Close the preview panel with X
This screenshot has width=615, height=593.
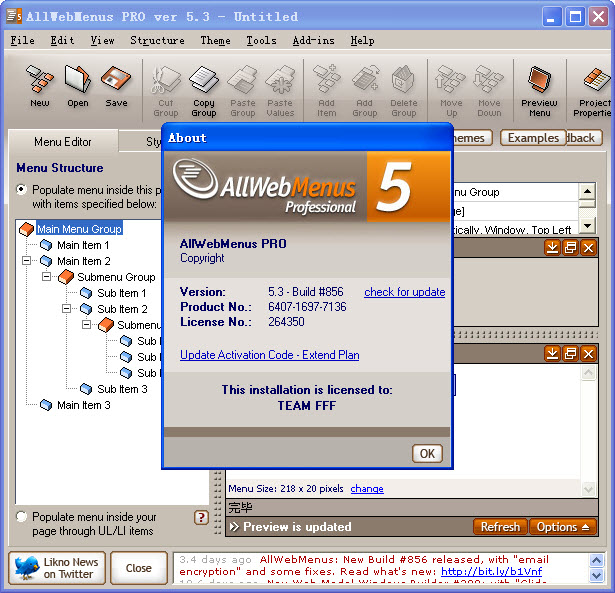click(588, 354)
